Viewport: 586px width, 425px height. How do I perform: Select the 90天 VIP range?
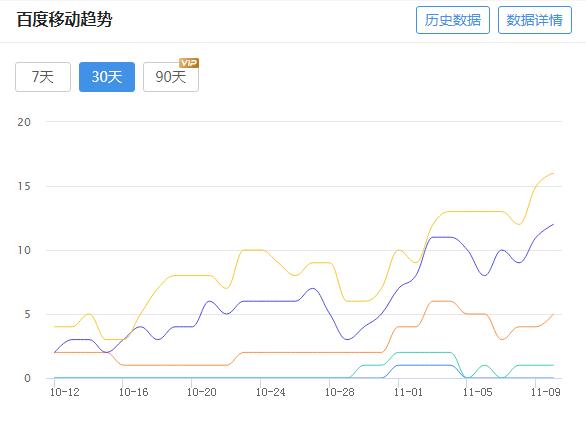[171, 77]
